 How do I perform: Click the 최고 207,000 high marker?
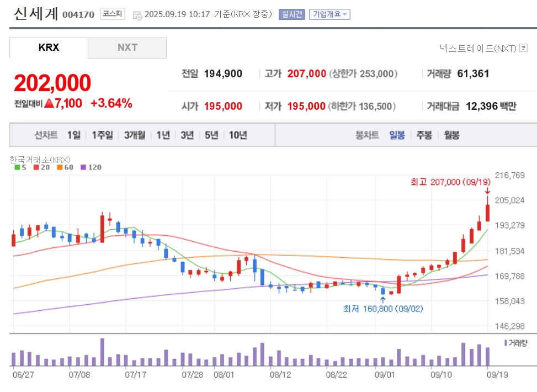[x=451, y=182]
